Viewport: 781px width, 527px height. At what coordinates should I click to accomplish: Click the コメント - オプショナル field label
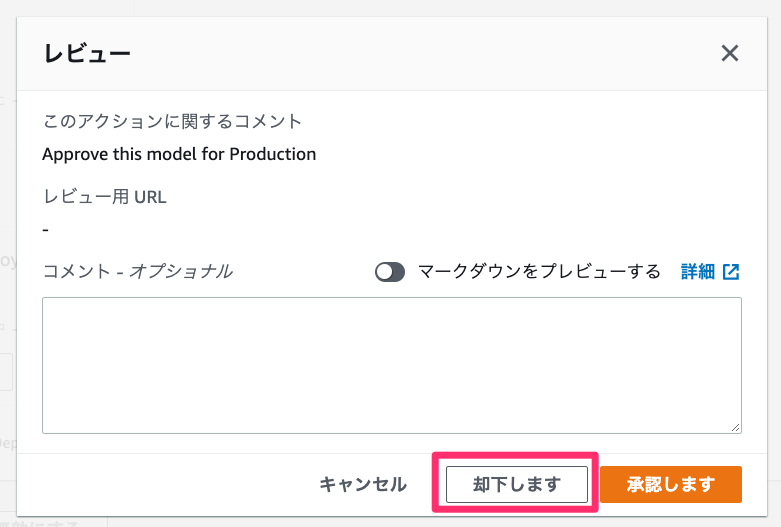(138, 271)
